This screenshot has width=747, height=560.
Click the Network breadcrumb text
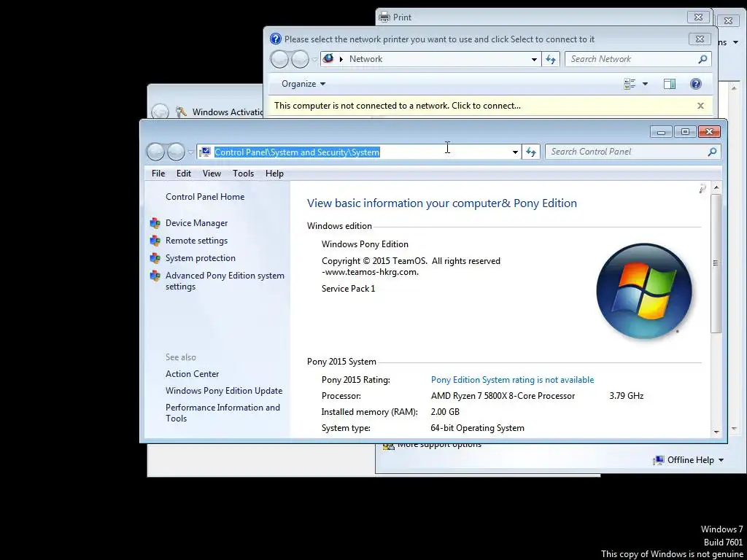coord(365,59)
